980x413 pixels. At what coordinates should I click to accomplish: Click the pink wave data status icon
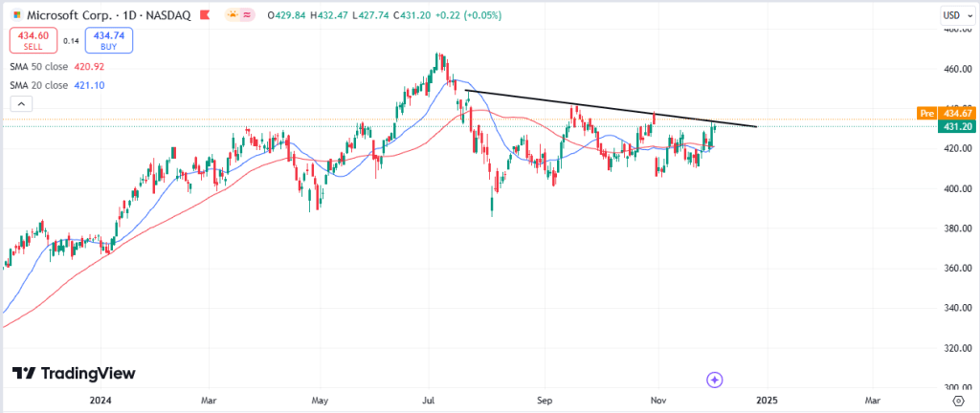[248, 15]
